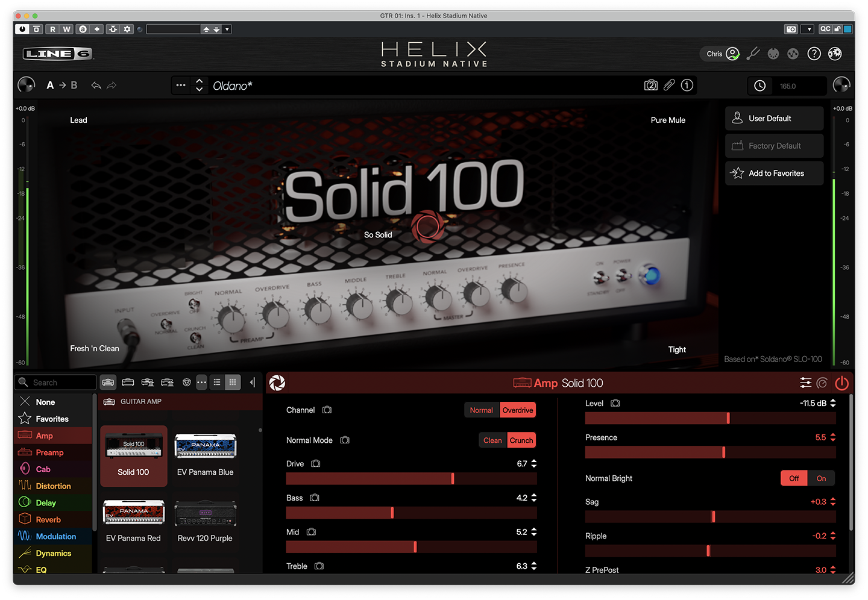Screen dimensions: 868x600
Task: Click the Level value stepper arrows
Action: click(833, 403)
